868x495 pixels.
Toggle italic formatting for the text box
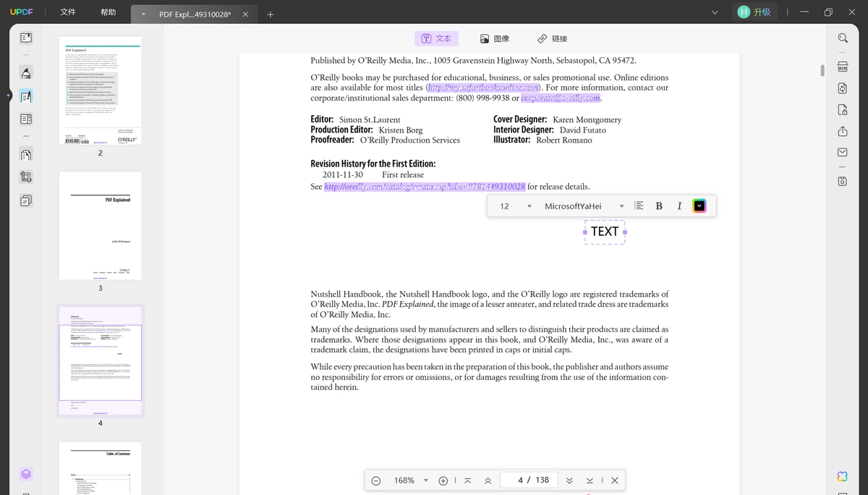[x=679, y=206]
